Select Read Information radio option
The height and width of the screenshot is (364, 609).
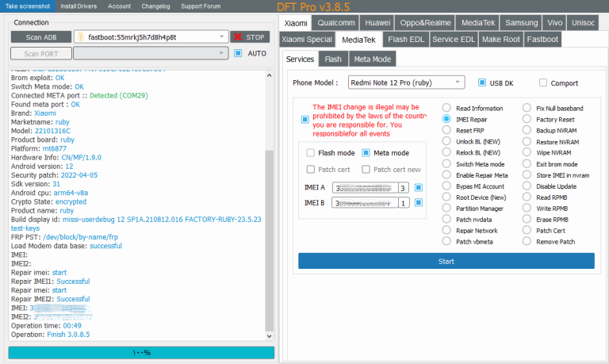(446, 108)
